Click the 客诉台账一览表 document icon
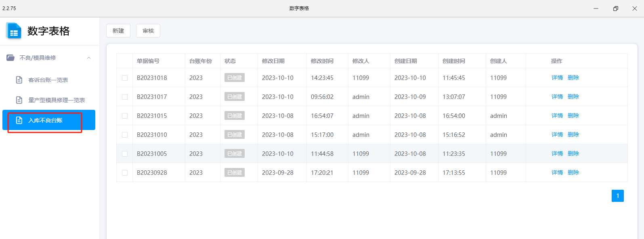 [19, 80]
